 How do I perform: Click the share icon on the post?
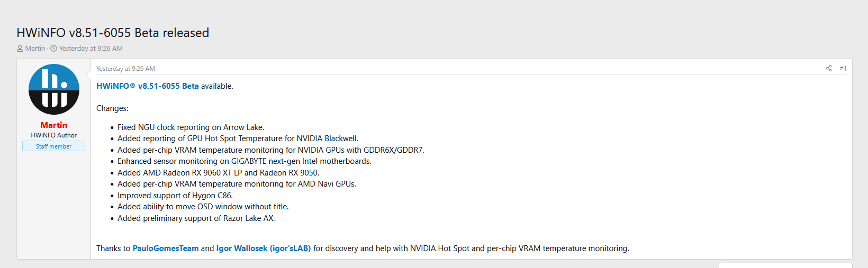pos(829,68)
